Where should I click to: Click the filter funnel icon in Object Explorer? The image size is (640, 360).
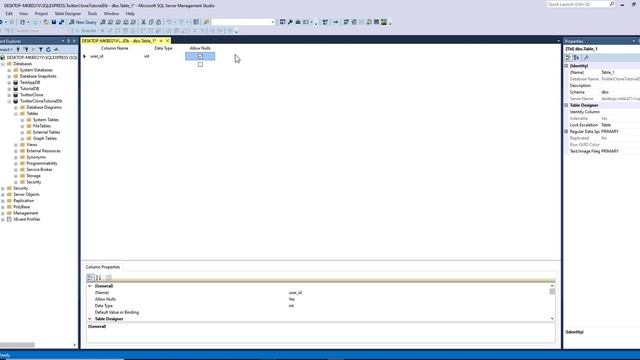(x=40, y=49)
